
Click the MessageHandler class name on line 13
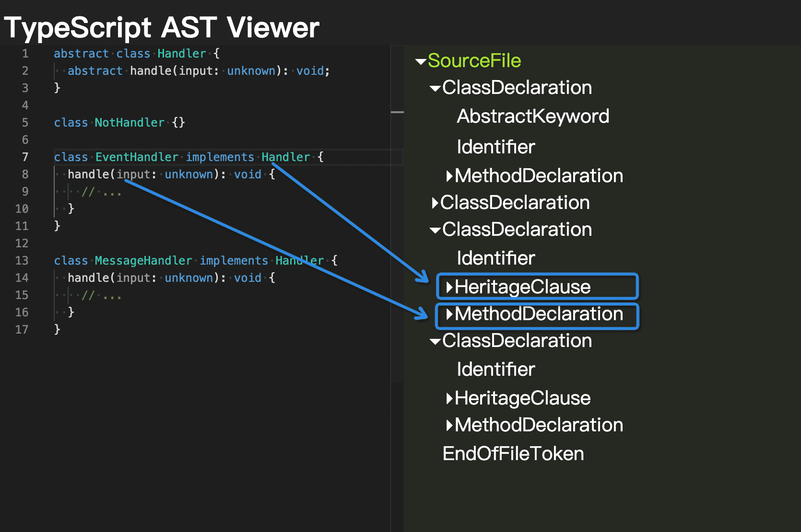pyautogui.click(x=143, y=261)
